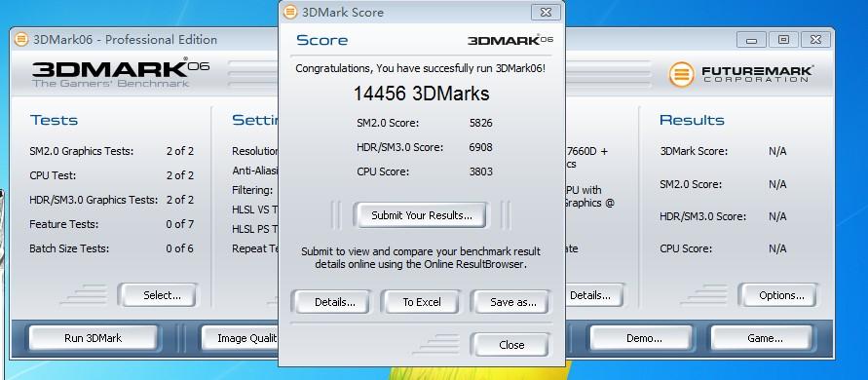Screen dimensions: 868x380
Task: Click 'Batch Size Tests:' label
Action: coord(69,248)
